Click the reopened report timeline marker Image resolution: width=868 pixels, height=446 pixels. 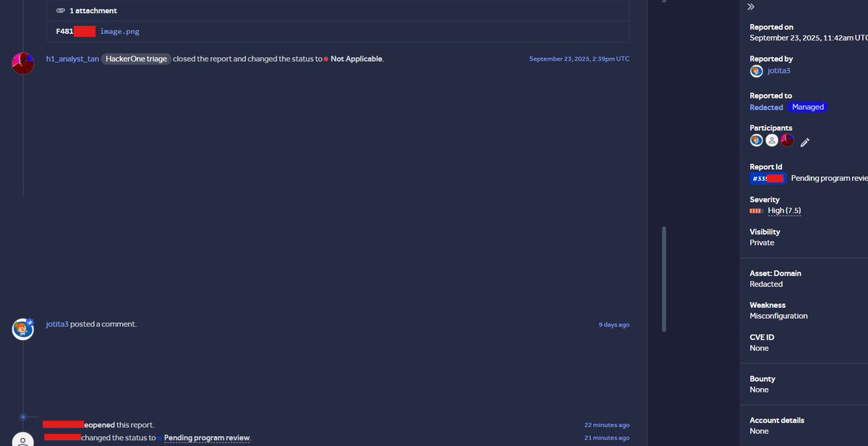coord(23,417)
